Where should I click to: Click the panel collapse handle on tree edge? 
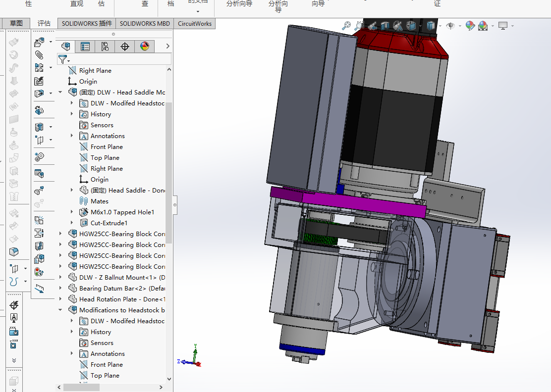coord(174,205)
